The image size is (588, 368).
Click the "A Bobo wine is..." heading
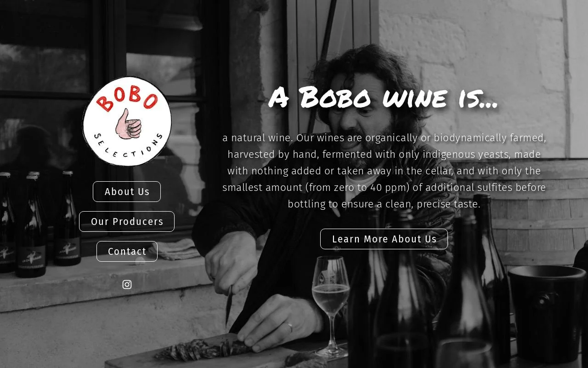383,97
